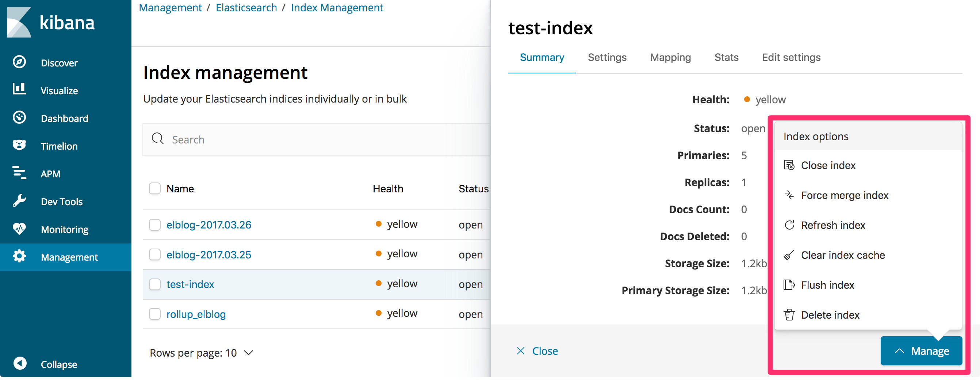
Task: Click the Force merge index icon
Action: pyautogui.click(x=789, y=195)
